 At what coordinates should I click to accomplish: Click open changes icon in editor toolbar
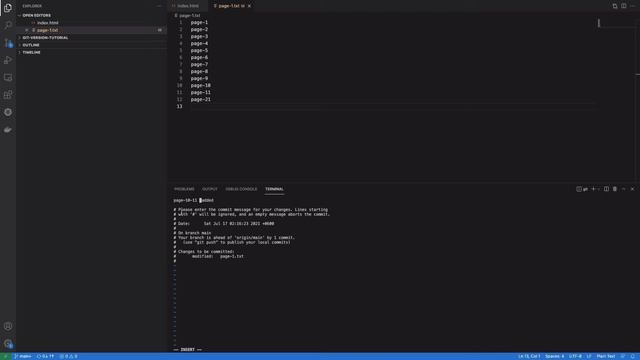point(615,6)
